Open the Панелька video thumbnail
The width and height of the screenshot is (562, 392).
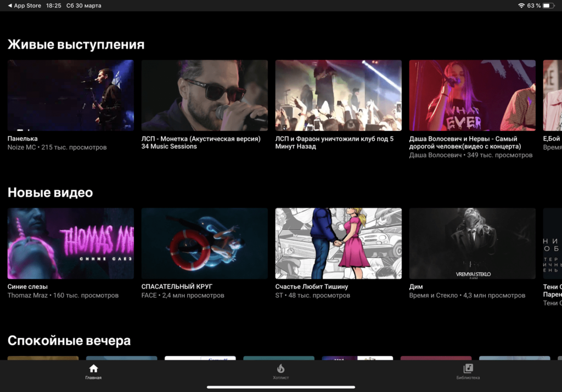71,95
